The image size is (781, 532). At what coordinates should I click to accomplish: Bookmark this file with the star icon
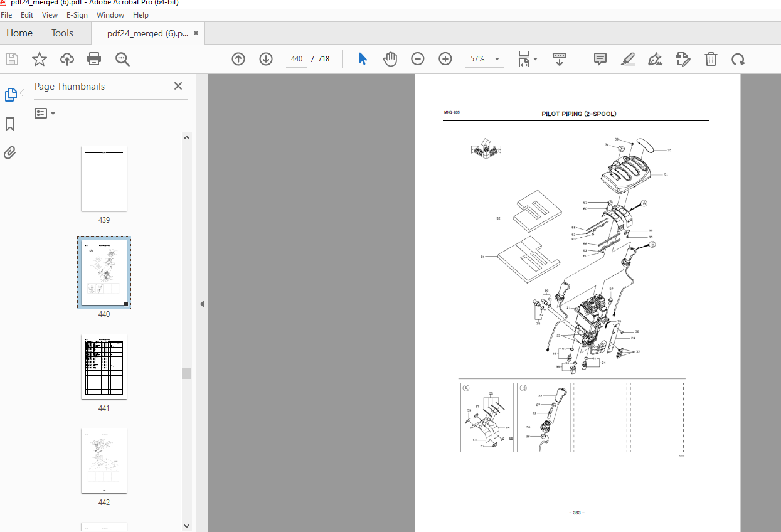[x=40, y=59]
